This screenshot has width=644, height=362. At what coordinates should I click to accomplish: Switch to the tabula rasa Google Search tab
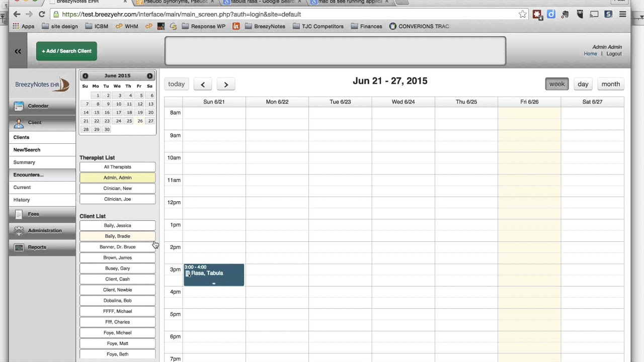(262, 2)
